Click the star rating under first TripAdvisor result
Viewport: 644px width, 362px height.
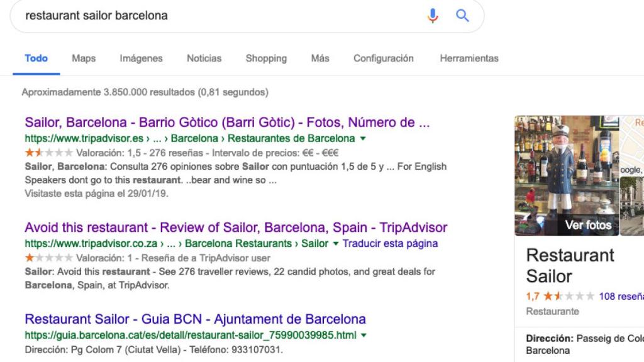coord(49,153)
